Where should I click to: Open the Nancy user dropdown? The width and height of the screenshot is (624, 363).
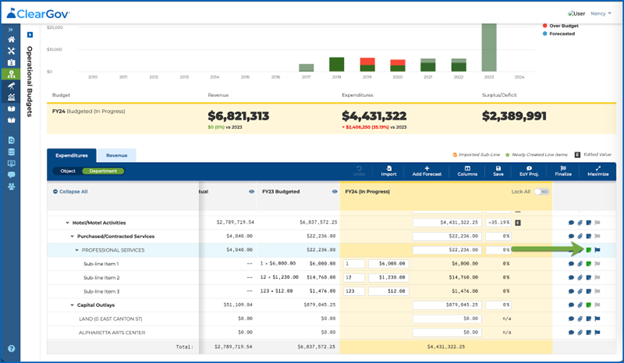click(x=601, y=14)
